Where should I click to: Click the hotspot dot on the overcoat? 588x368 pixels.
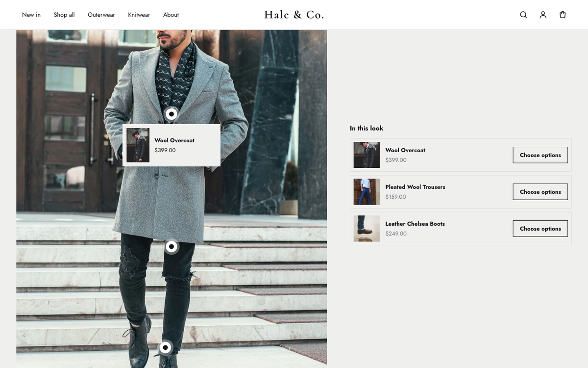[171, 114]
